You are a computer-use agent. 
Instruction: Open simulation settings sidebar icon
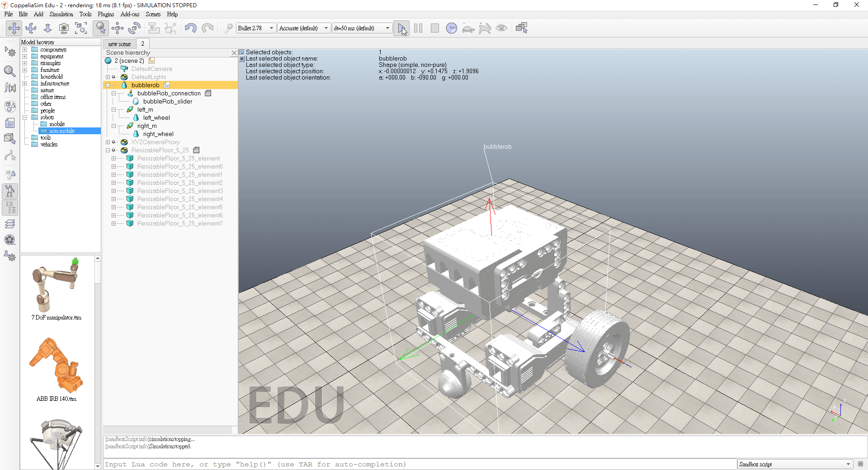pyautogui.click(x=10, y=52)
